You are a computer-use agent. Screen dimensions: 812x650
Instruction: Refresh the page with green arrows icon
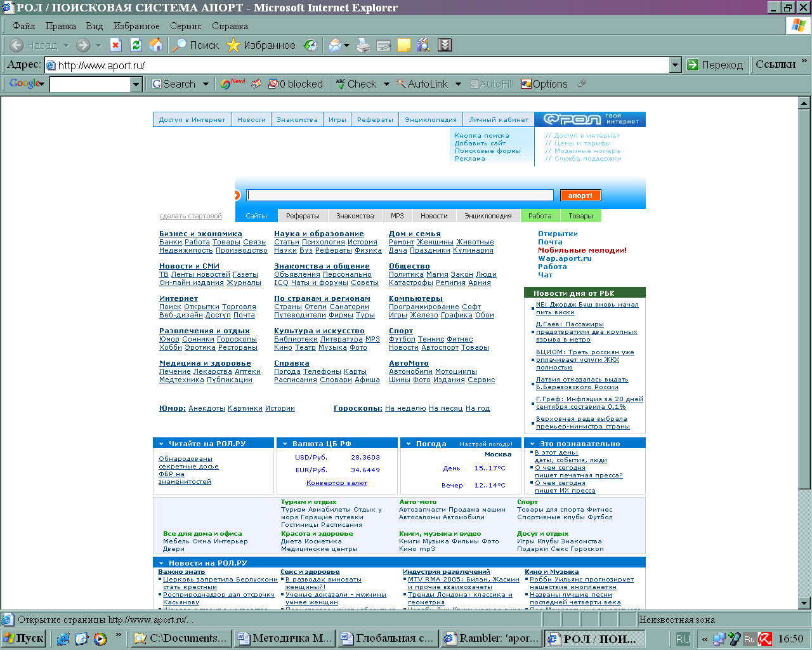[x=136, y=45]
